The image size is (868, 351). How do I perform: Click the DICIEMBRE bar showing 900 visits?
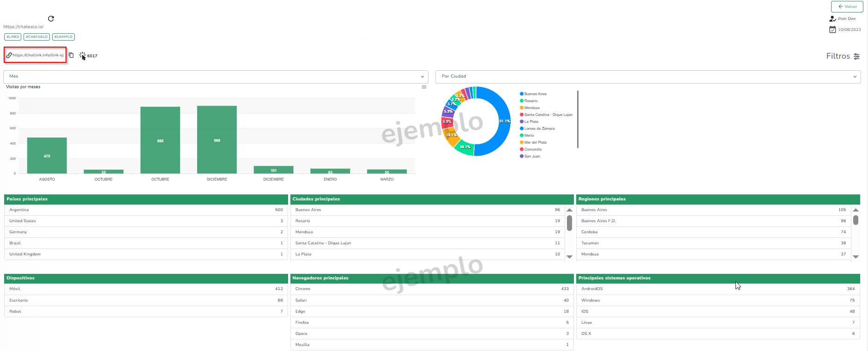click(x=217, y=140)
